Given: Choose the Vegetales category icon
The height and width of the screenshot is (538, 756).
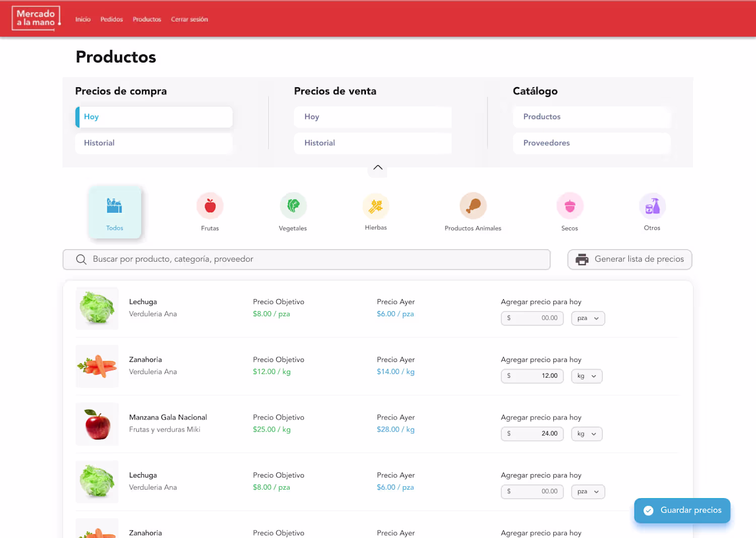Looking at the screenshot, I should pyautogui.click(x=293, y=206).
